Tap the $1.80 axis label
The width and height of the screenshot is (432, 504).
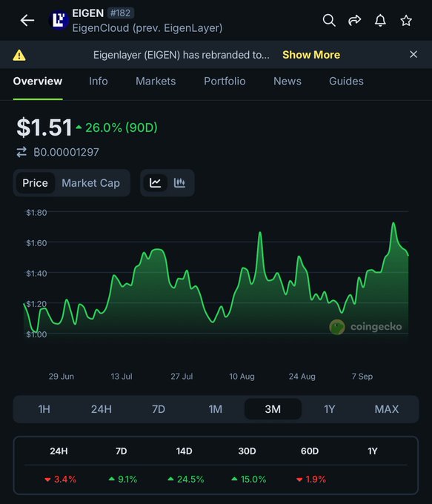[x=36, y=213]
